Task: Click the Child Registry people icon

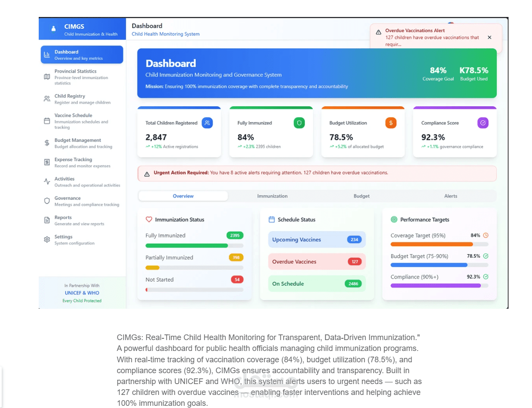Action: tap(47, 99)
